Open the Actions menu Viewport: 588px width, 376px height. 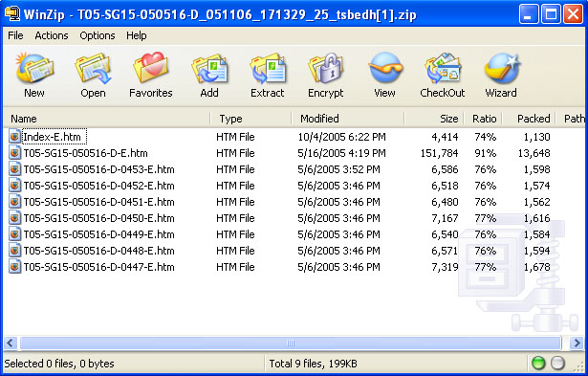52,35
